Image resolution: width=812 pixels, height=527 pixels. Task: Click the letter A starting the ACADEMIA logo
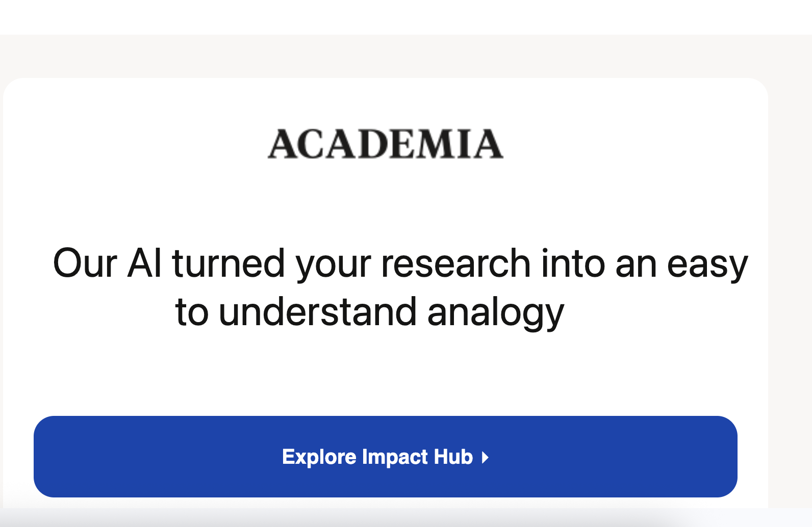282,145
